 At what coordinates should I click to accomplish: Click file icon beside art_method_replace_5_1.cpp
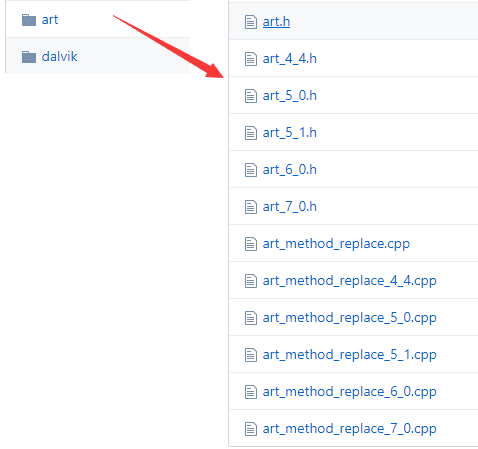point(251,355)
